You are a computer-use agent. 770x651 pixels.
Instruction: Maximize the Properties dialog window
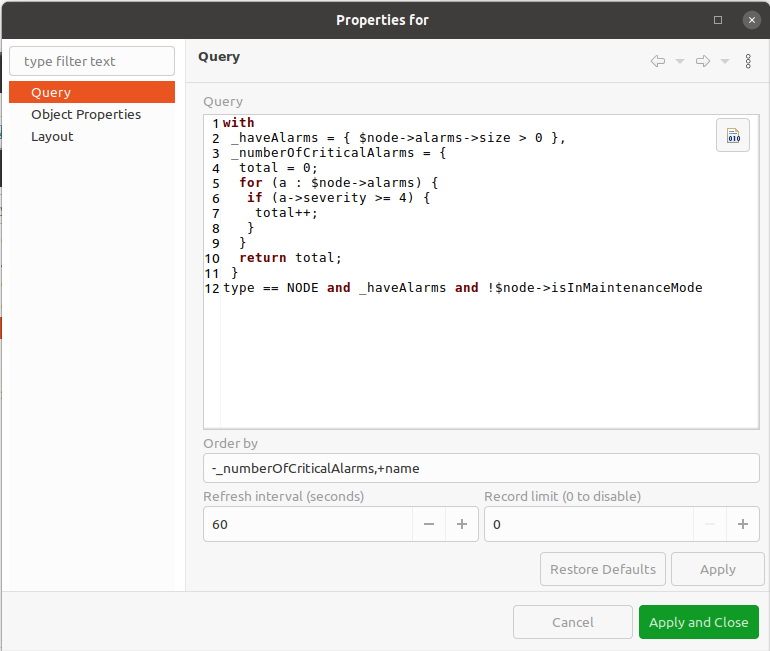[x=718, y=20]
